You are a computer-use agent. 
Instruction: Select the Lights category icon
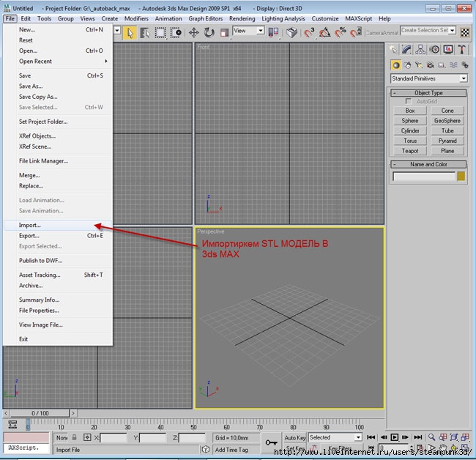tap(419, 65)
